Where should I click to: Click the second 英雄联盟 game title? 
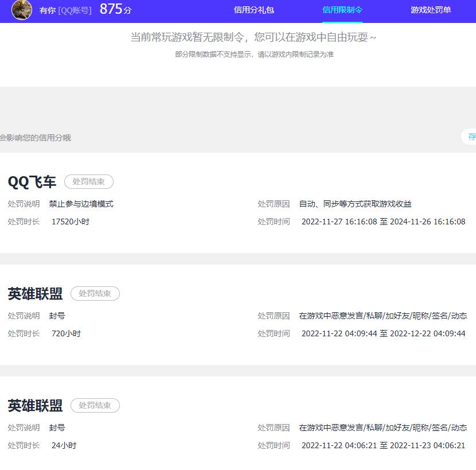[34, 405]
